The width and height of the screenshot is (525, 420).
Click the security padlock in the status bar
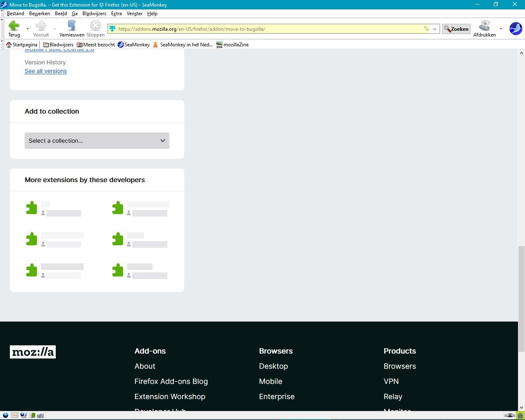[520, 415]
